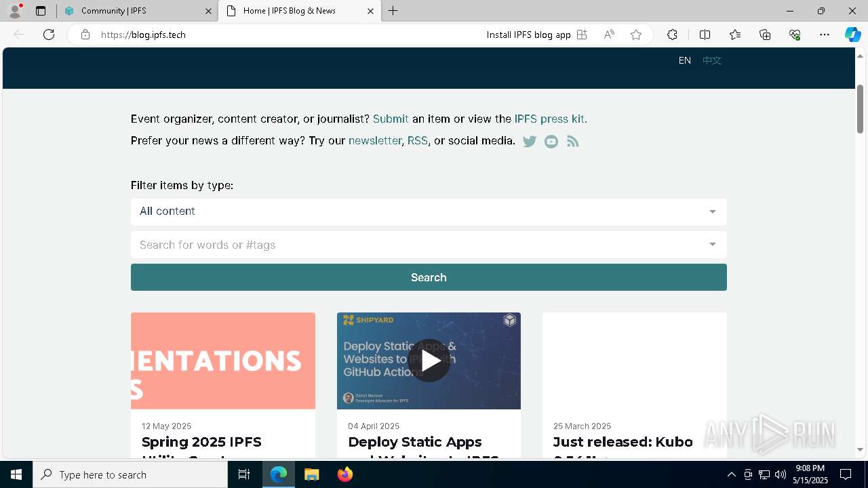The width and height of the screenshot is (868, 488).
Task: Open File Explorer from the taskbar
Action: (311, 474)
